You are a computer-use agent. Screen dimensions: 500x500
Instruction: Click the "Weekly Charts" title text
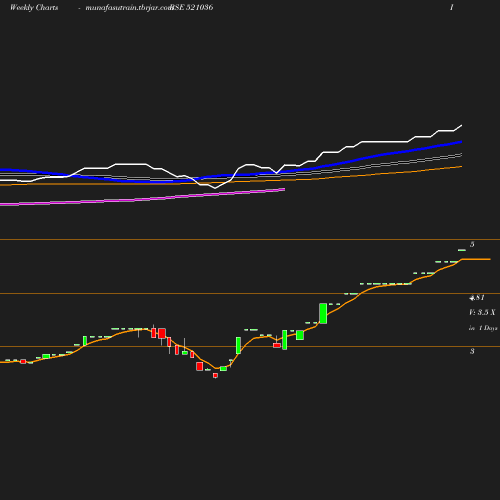point(34,8)
